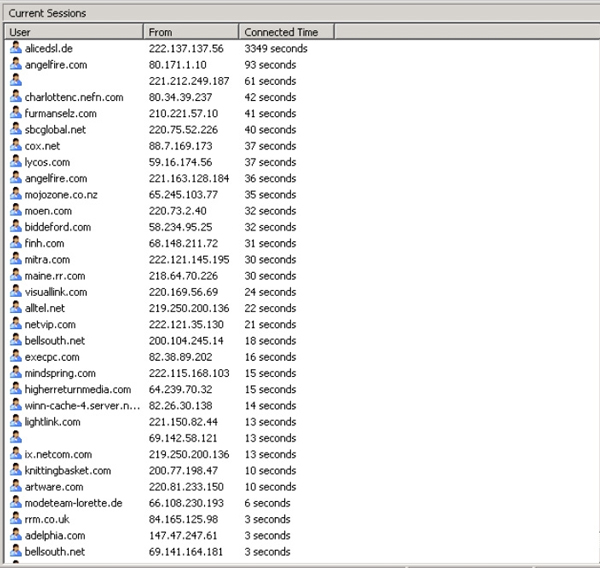Click the user icon next to ix.netcom.com

point(16,454)
